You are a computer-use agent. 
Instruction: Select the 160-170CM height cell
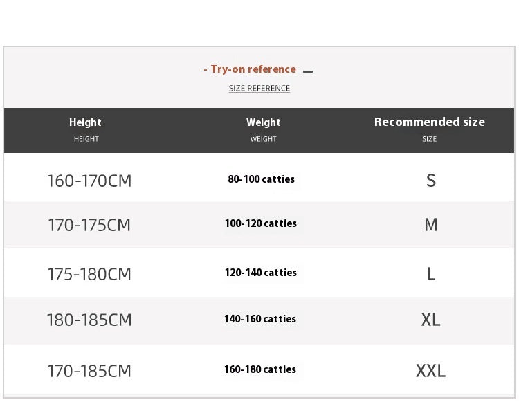tap(89, 181)
